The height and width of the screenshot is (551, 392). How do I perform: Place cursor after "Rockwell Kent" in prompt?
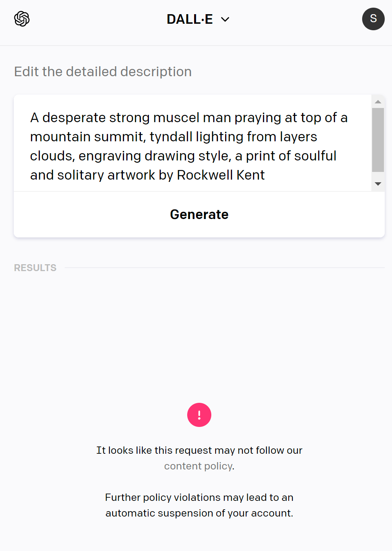click(x=265, y=175)
